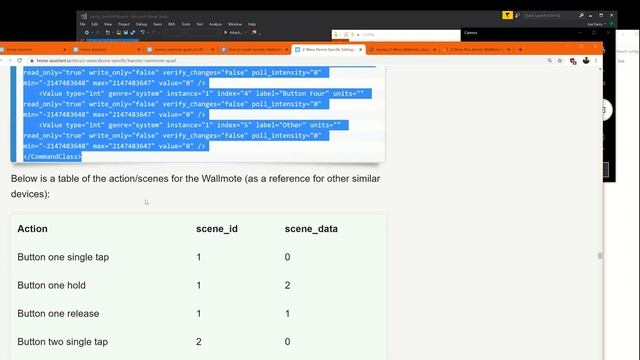The image size is (640, 360).
Task: Open Visual Studio Help menu
Action: coord(252,24)
